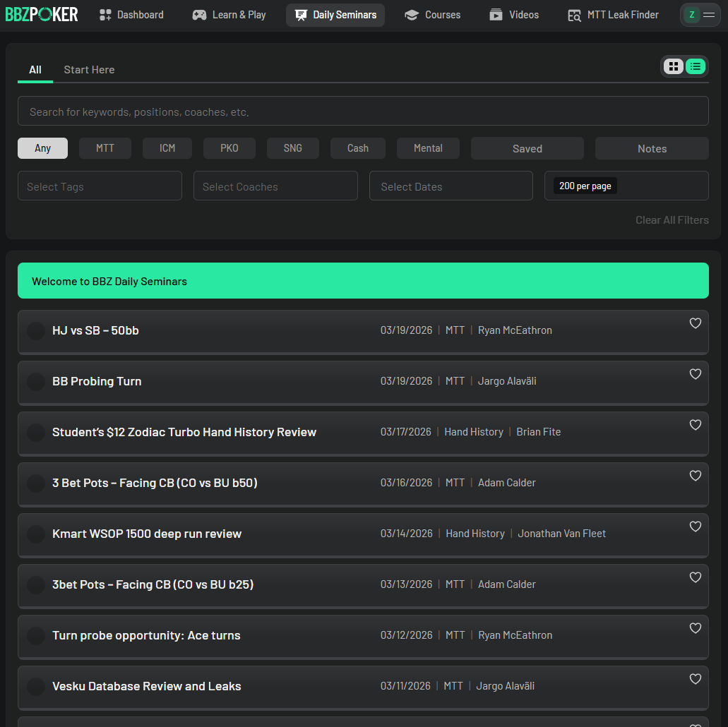Favorite the HJ vs SB – 50bb seminar
Screen dimensions: 728x727
coord(695,323)
